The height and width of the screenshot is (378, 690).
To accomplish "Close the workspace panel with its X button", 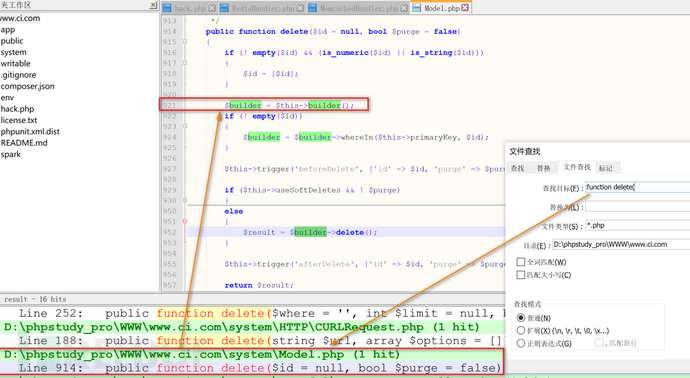I will 153,5.
